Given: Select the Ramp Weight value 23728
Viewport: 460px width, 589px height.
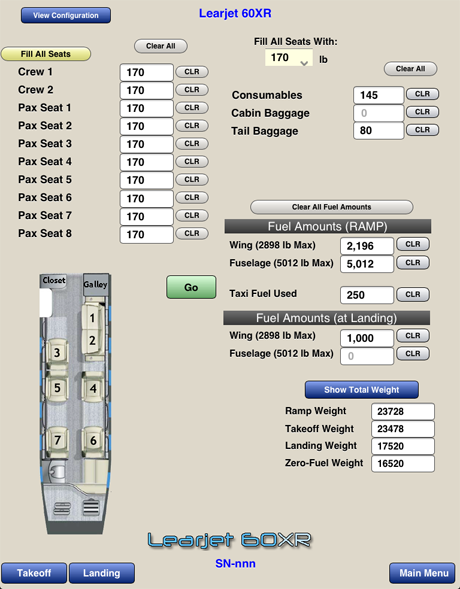Looking at the screenshot, I should pyautogui.click(x=403, y=412).
